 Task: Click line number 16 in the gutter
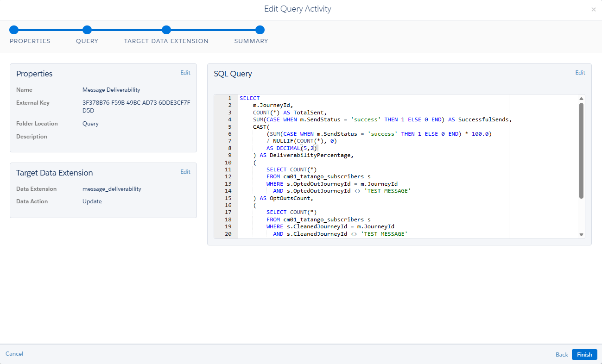click(228, 205)
